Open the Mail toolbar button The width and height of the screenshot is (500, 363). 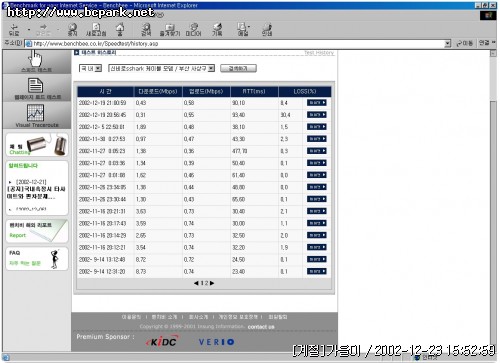[x=242, y=30]
